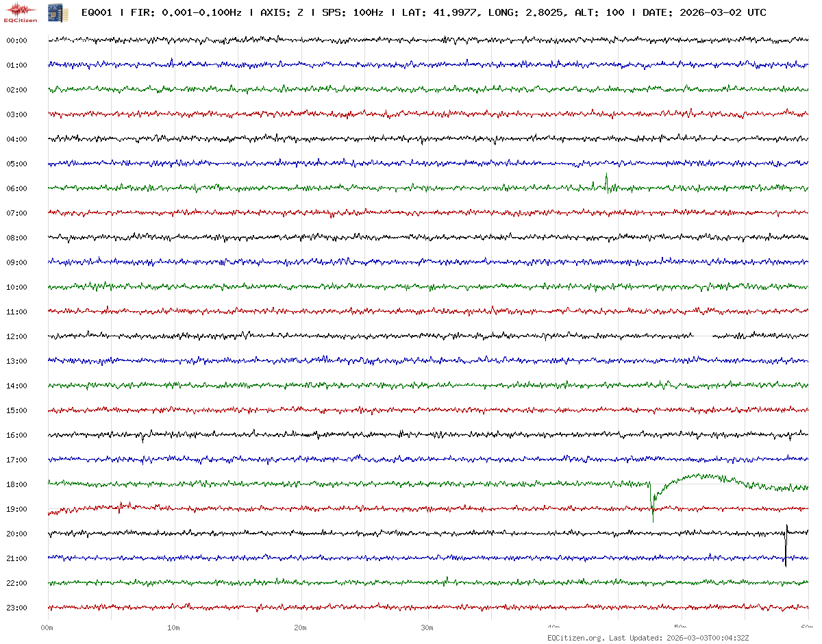The width and height of the screenshot is (822, 644).
Task: Select the 00:00 hour label
Action: (x=16, y=40)
